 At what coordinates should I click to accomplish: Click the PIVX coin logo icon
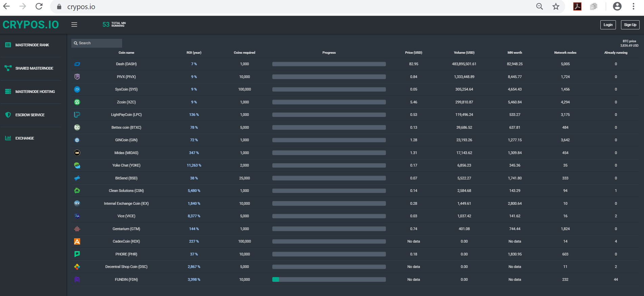(77, 77)
